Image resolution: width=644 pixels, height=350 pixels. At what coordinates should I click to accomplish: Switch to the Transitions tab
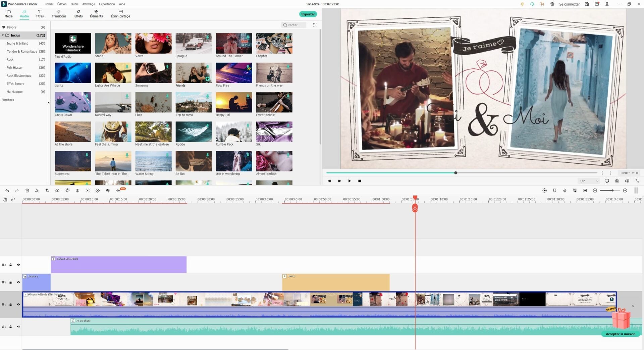(x=59, y=14)
